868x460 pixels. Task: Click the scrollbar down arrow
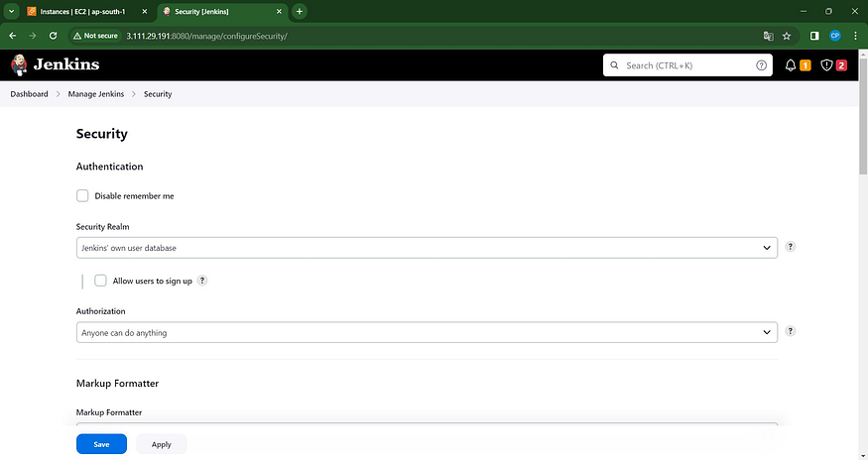tap(863, 456)
